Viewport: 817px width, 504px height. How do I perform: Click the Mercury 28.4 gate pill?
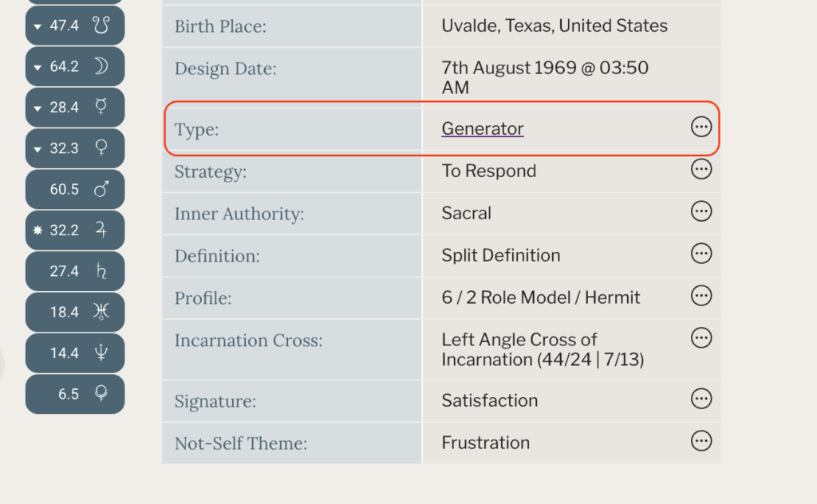coord(75,108)
